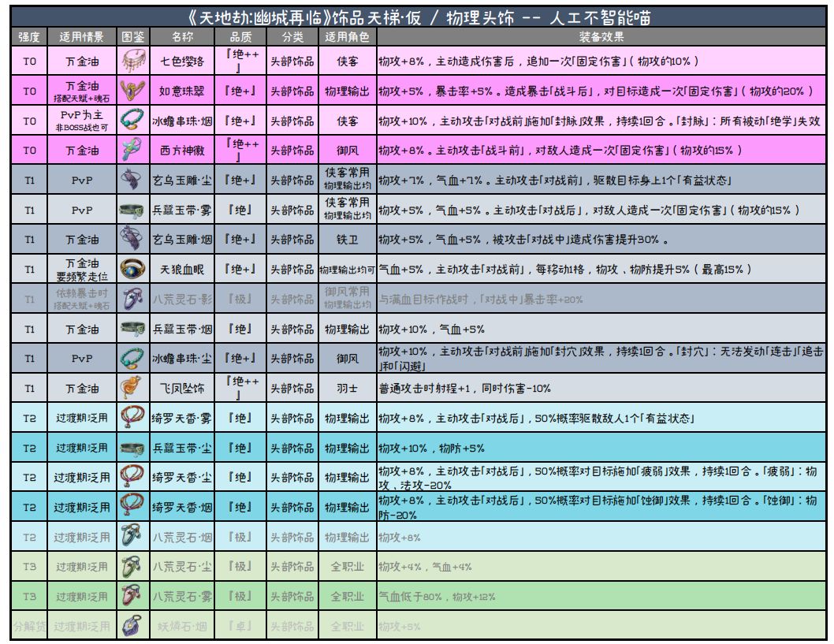Select the name cell 妖燐石·烟

(x=182, y=627)
